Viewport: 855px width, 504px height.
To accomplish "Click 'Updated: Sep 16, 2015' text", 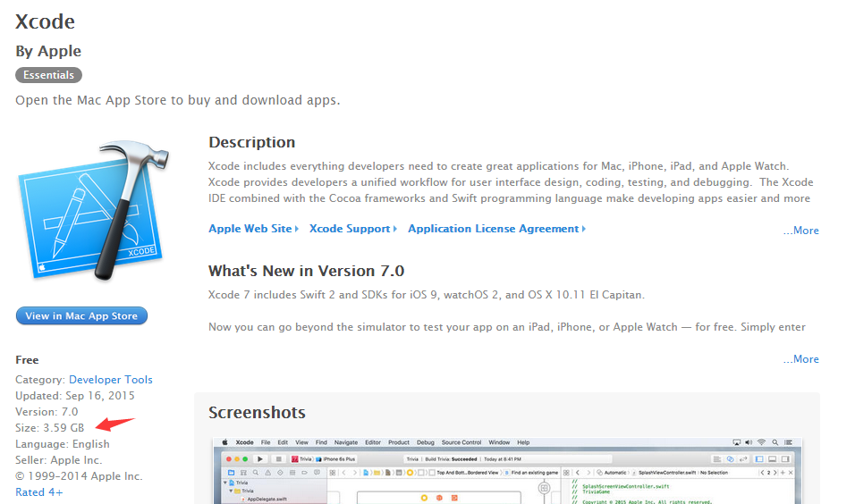I will (x=75, y=396).
